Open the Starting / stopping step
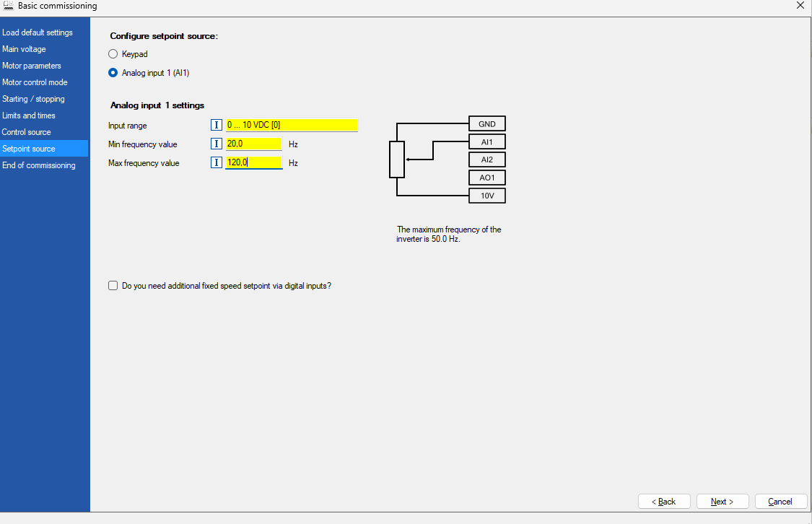Viewport: 812px width, 524px height. click(44, 99)
